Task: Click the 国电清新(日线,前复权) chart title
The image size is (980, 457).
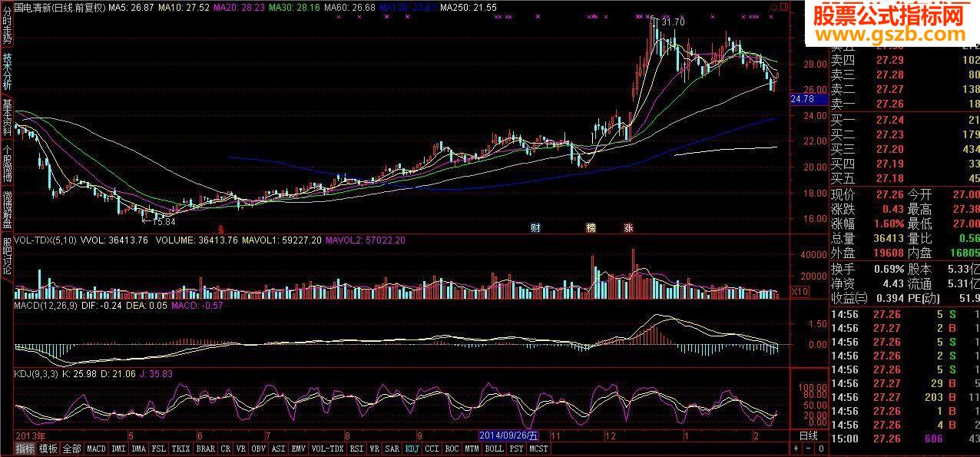Action: pyautogui.click(x=60, y=7)
